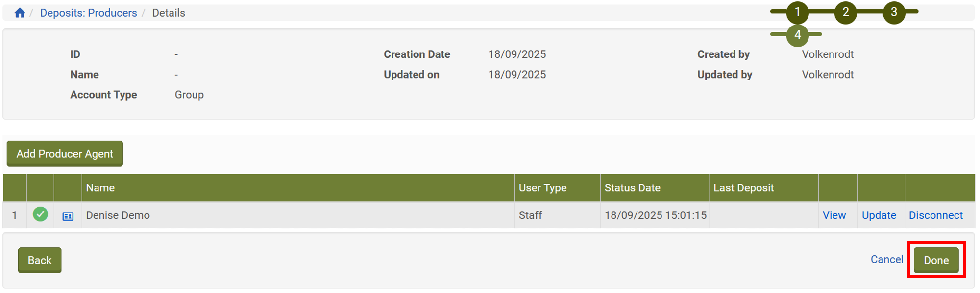Update the Denise Demo agent
This screenshot has height=293, width=980.
coord(879,215)
